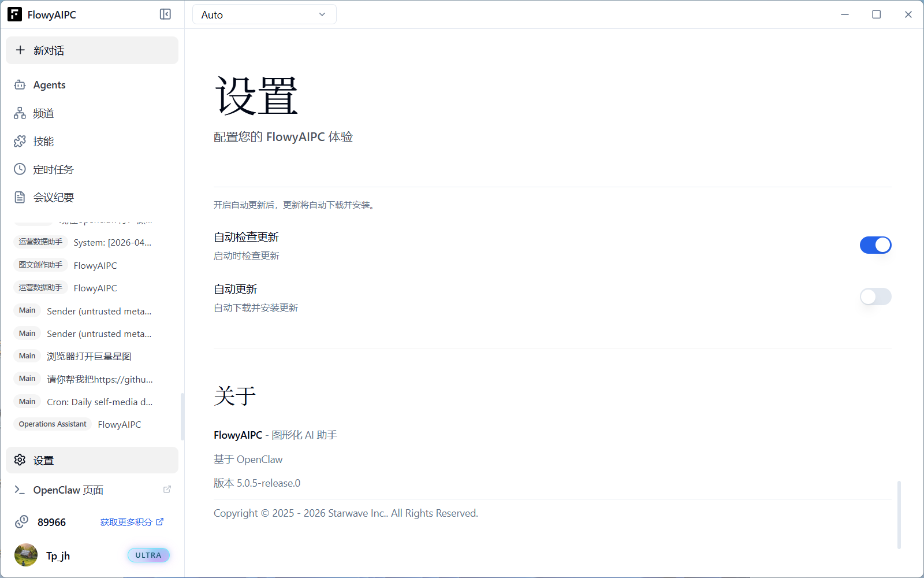Screen dimensions: 924x578
Task: Click 基于 OpenClaw text
Action: coord(248,460)
